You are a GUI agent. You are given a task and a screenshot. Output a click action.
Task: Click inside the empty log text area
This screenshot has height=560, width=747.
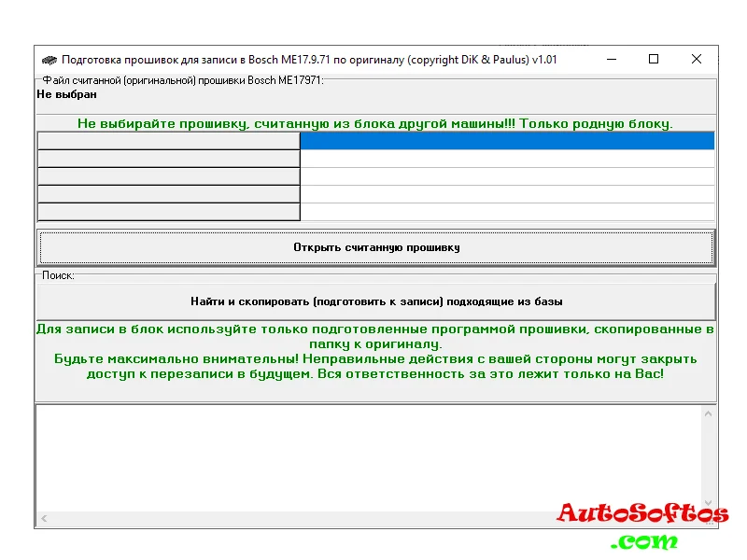(364, 455)
